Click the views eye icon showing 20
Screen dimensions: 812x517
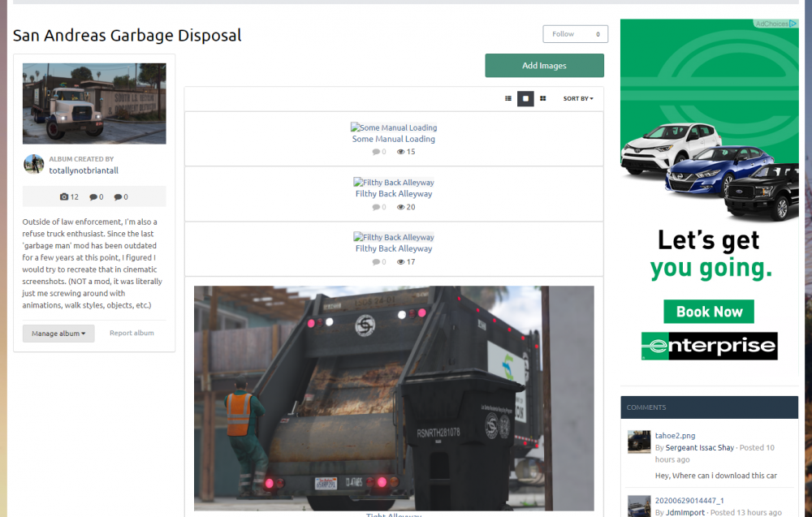tap(401, 207)
